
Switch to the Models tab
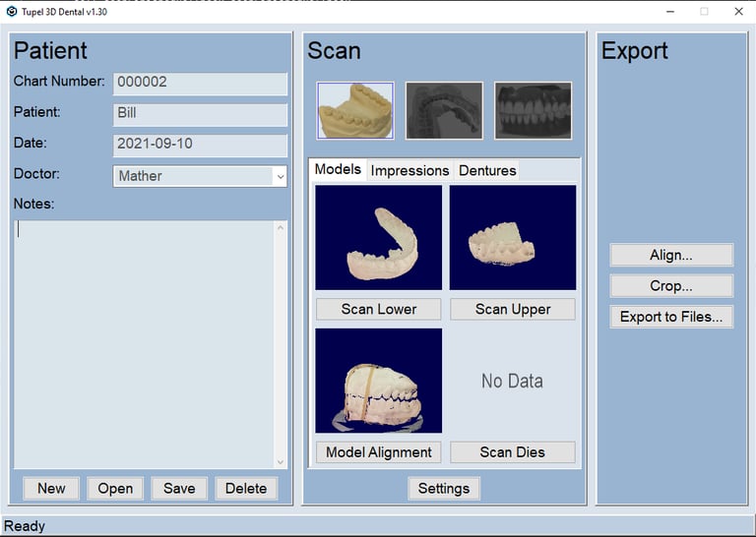click(338, 169)
